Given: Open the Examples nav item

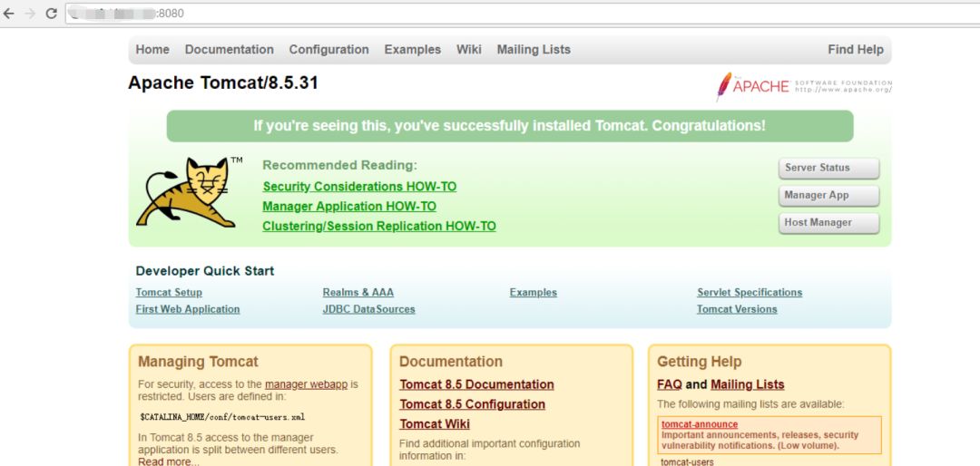Looking at the screenshot, I should 413,49.
